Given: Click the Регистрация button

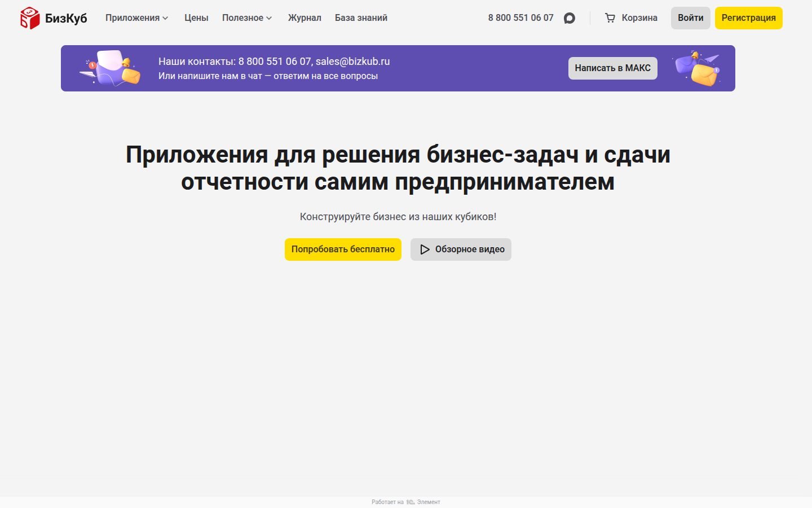Looking at the screenshot, I should click(x=749, y=18).
